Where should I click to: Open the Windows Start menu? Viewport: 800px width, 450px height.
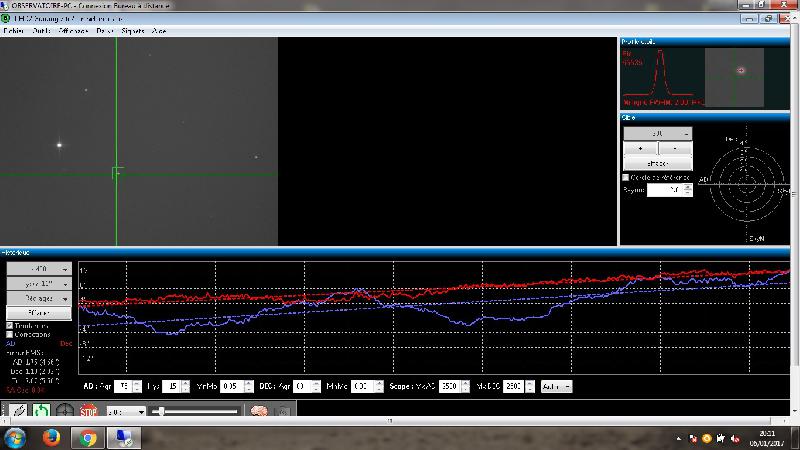(x=15, y=438)
